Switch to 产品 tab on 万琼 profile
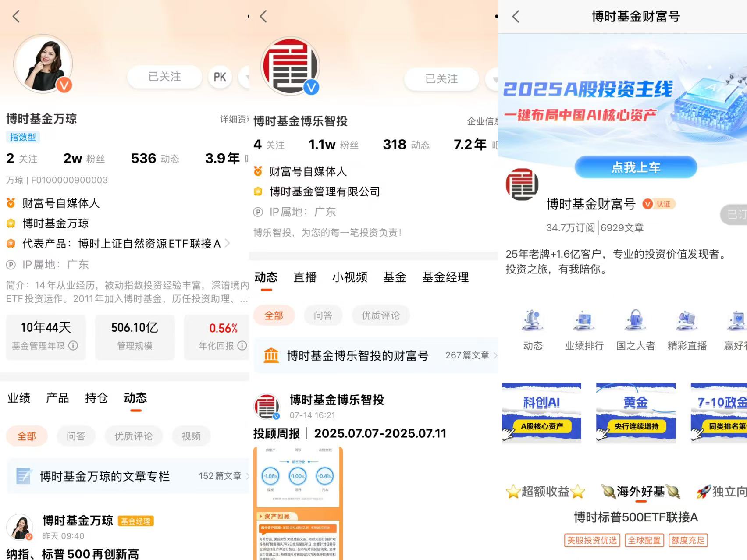This screenshot has width=747, height=560. click(57, 398)
